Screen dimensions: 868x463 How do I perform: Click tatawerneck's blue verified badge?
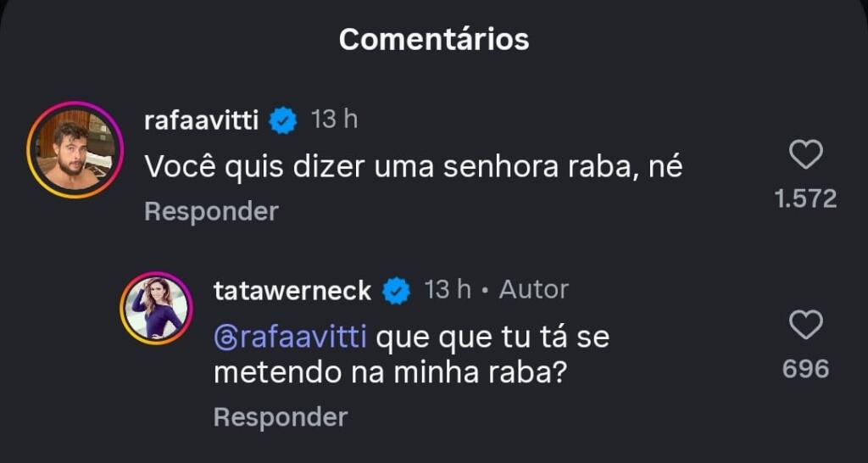point(396,291)
